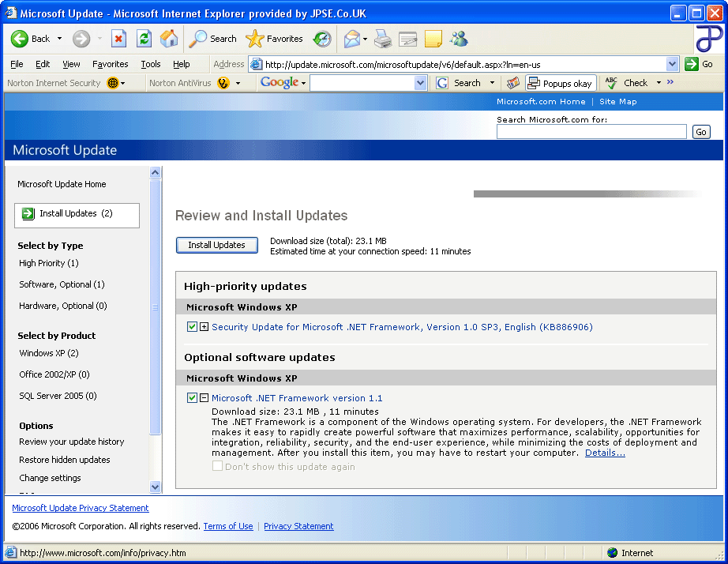
Task: Select Windows XP (2) product filter
Action: point(49,353)
